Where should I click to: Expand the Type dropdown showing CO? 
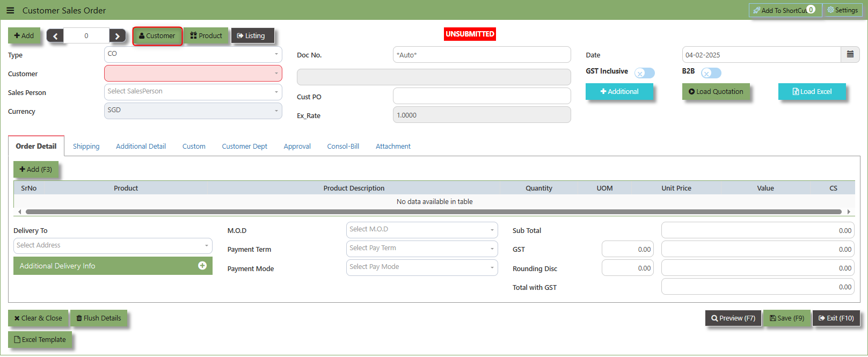(x=193, y=54)
